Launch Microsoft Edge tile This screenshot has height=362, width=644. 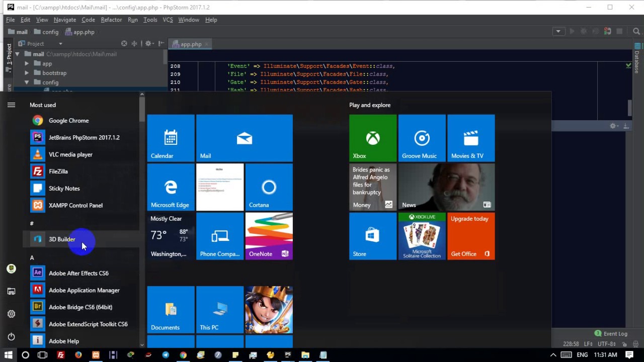coord(171,187)
